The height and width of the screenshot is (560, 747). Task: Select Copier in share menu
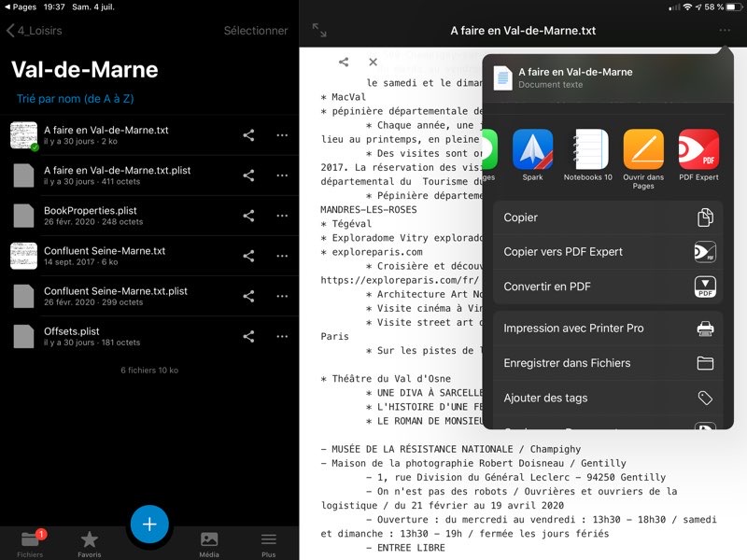(608, 217)
